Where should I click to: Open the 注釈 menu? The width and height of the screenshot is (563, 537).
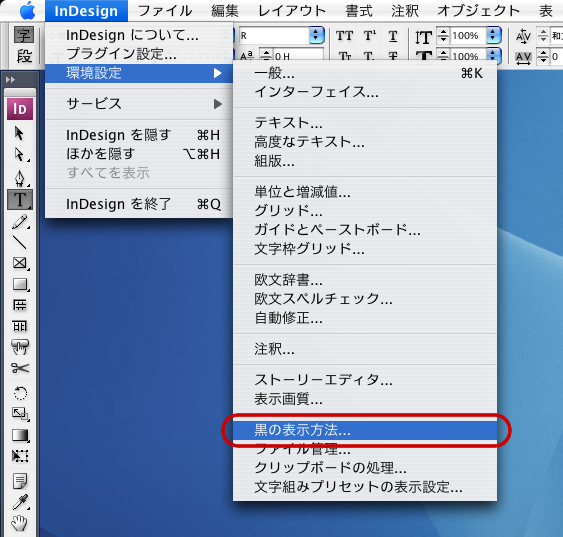[x=405, y=11]
